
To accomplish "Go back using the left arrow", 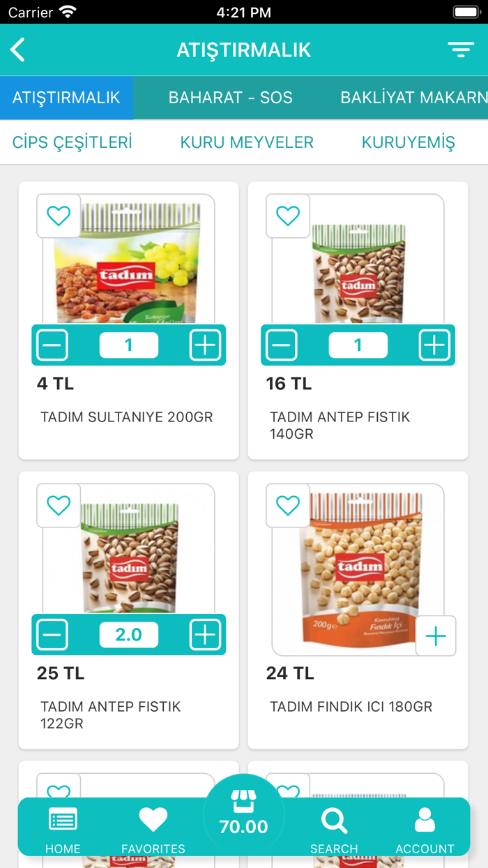I will point(17,50).
